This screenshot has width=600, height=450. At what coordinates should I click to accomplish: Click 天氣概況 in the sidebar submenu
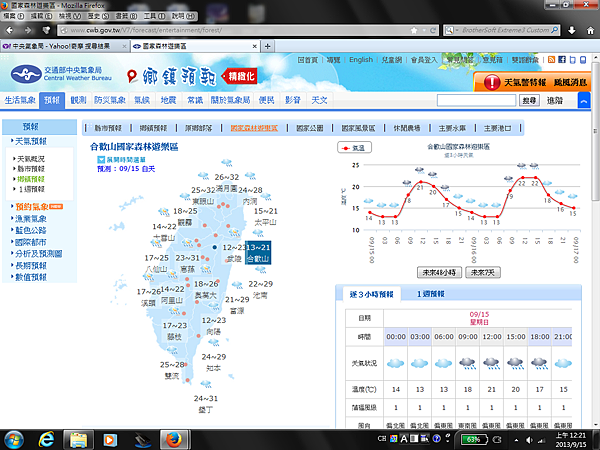click(31, 159)
